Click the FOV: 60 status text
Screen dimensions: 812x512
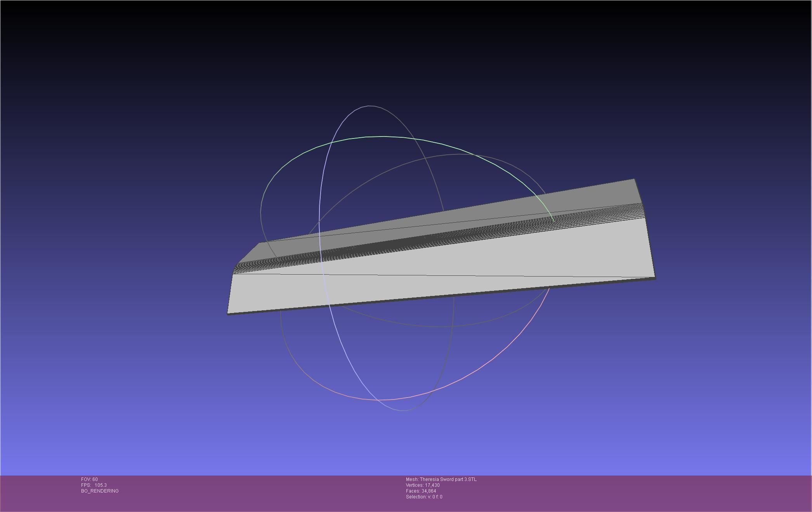tap(89, 479)
